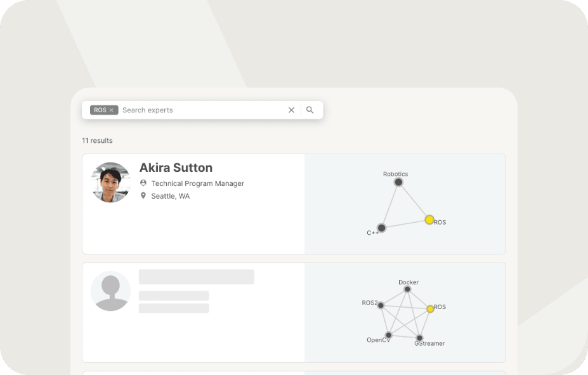Select the C++ node in first graph
The image size is (588, 375).
tap(381, 228)
